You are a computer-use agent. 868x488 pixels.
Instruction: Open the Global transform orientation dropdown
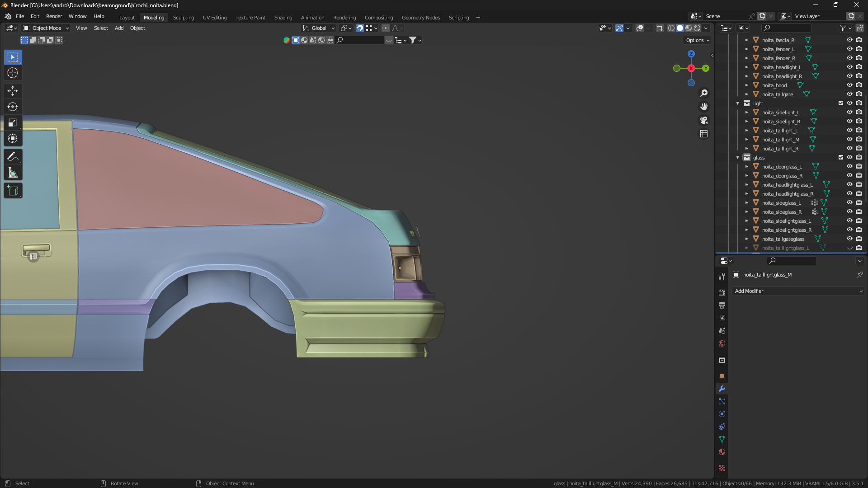pos(318,28)
